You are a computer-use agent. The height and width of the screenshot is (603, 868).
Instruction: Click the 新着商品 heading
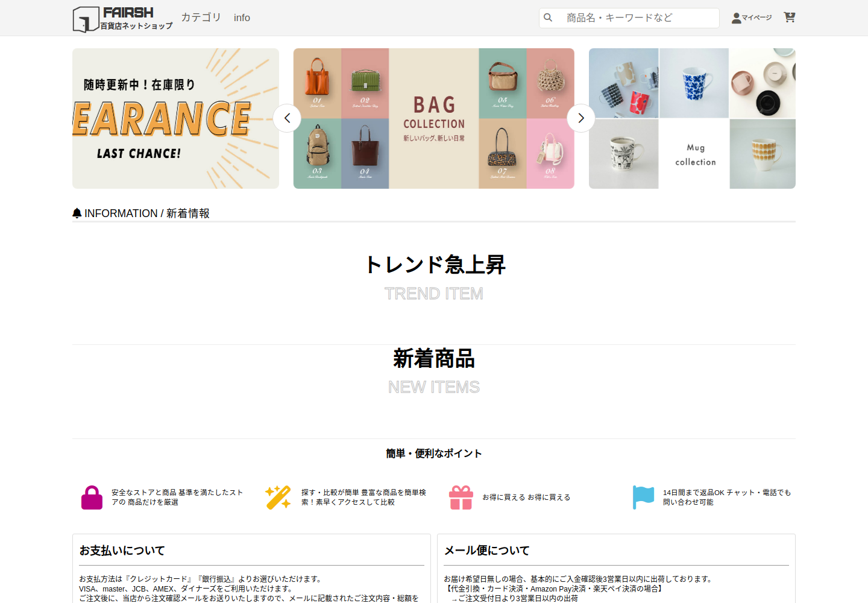434,359
